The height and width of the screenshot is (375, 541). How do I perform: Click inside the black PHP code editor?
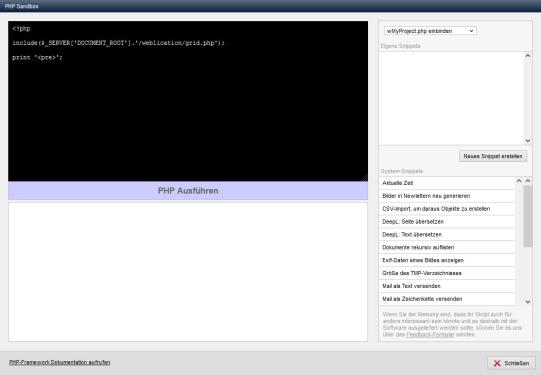point(188,101)
